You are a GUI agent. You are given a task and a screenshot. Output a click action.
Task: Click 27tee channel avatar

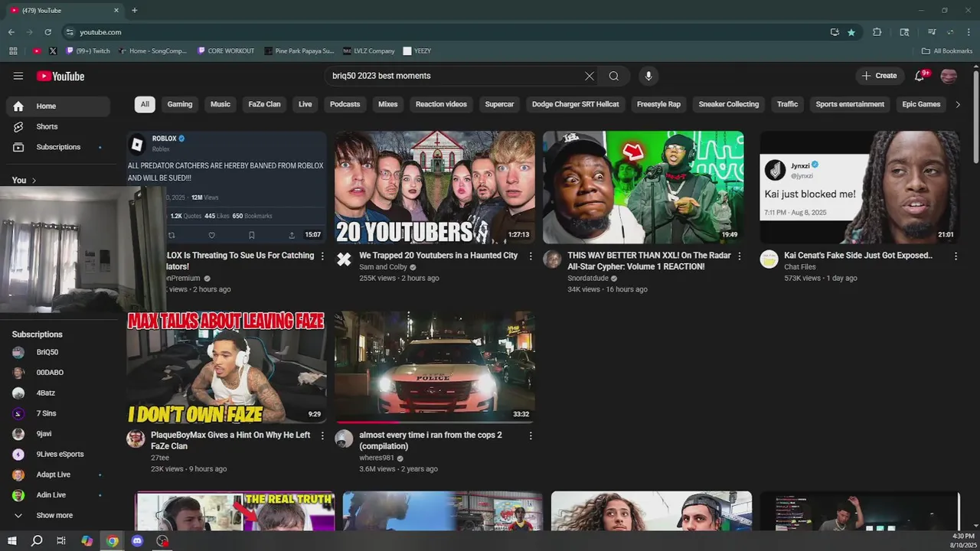(x=136, y=439)
